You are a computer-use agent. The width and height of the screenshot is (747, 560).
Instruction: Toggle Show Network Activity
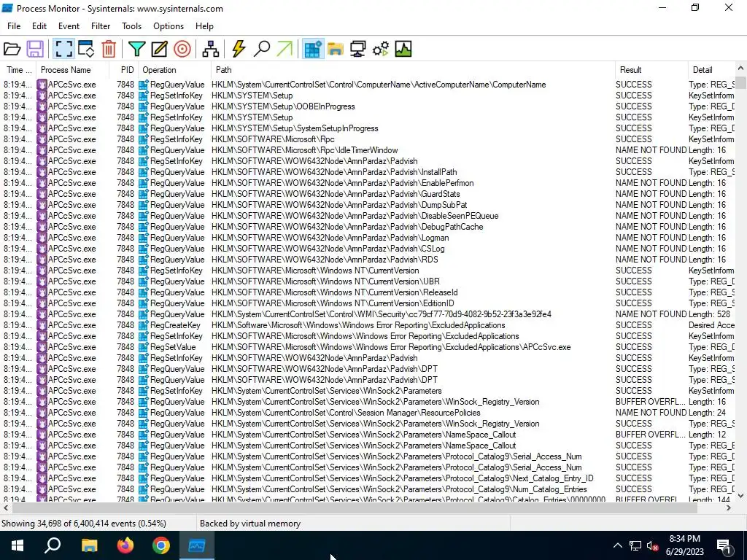pyautogui.click(x=357, y=49)
